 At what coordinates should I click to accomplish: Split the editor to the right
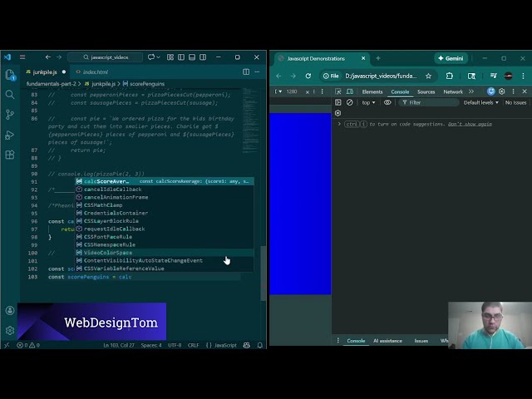tap(246, 72)
